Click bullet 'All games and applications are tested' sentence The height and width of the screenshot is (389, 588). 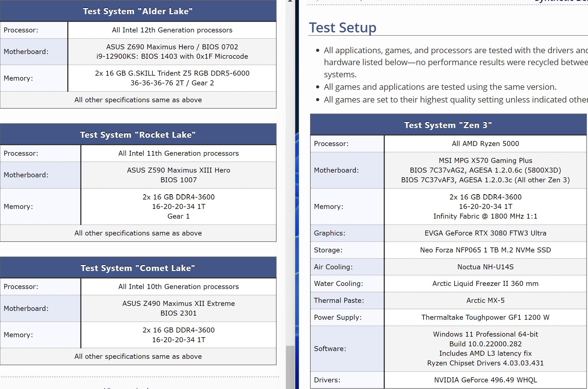pyautogui.click(x=440, y=87)
